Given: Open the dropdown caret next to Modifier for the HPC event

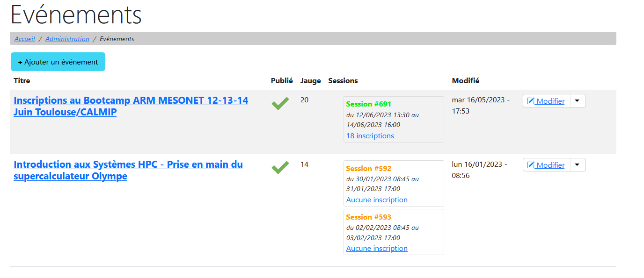Looking at the screenshot, I should pos(578,165).
